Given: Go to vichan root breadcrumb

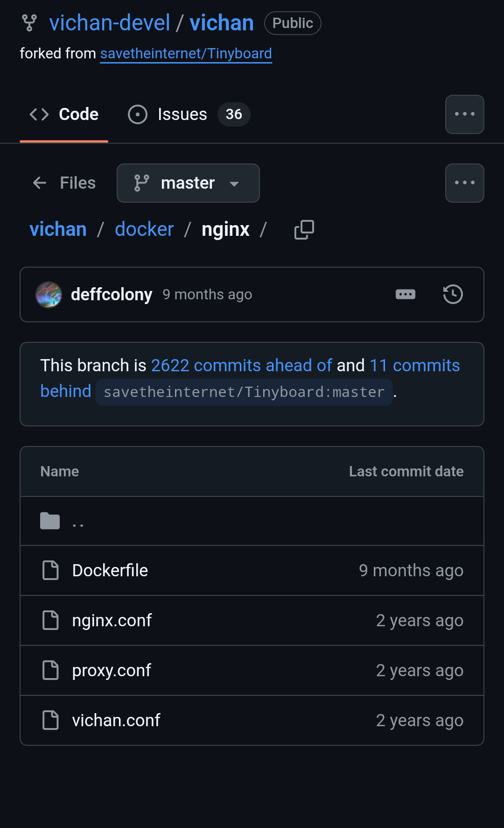Looking at the screenshot, I should click(x=58, y=230).
